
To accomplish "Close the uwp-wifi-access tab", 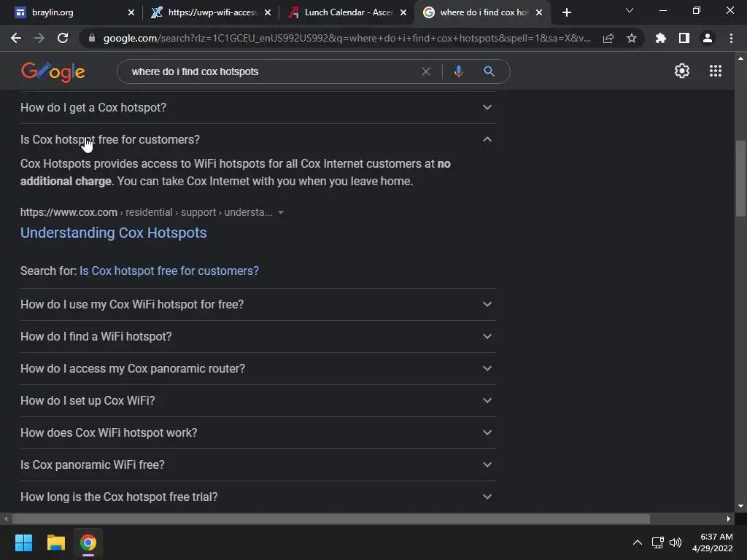I will 268,12.
